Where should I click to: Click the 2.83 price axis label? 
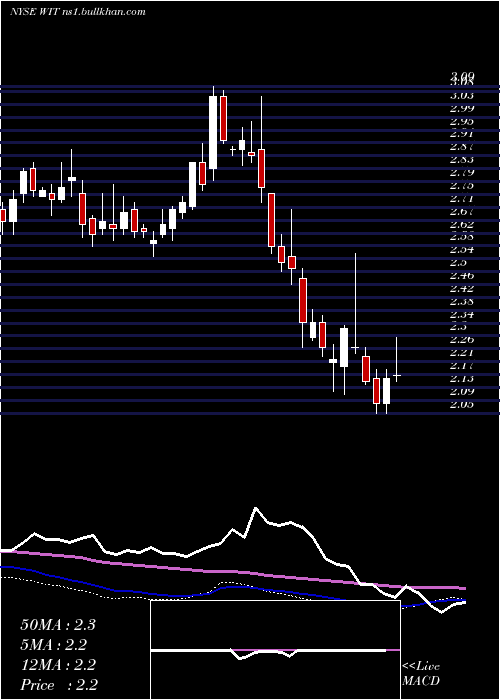click(x=462, y=159)
